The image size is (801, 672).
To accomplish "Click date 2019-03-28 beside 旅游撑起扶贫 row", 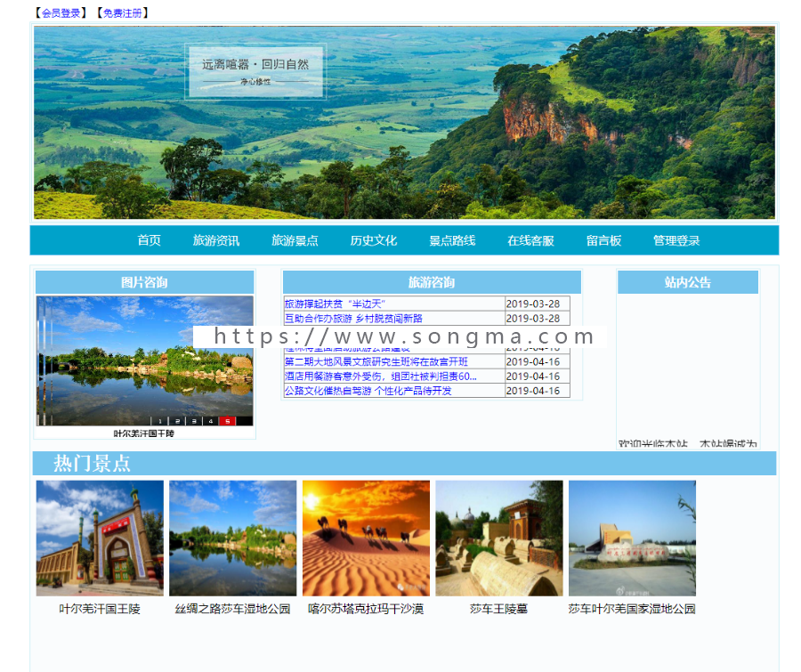I will tap(533, 304).
